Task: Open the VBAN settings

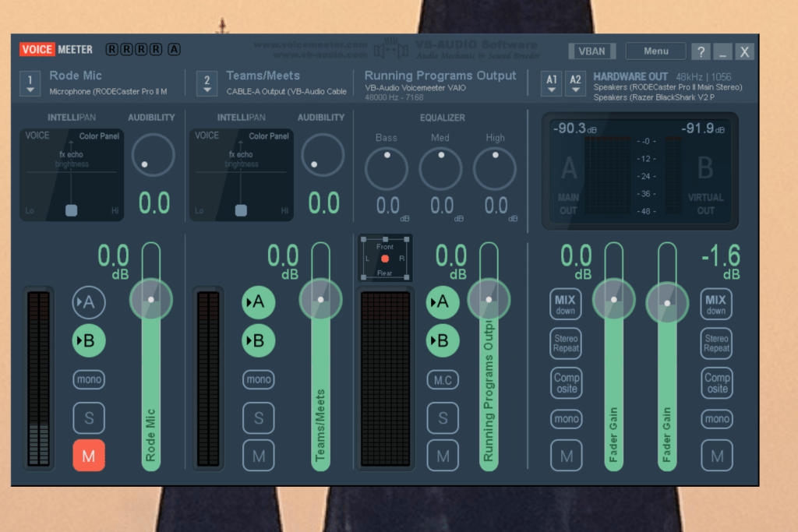Action: point(592,51)
